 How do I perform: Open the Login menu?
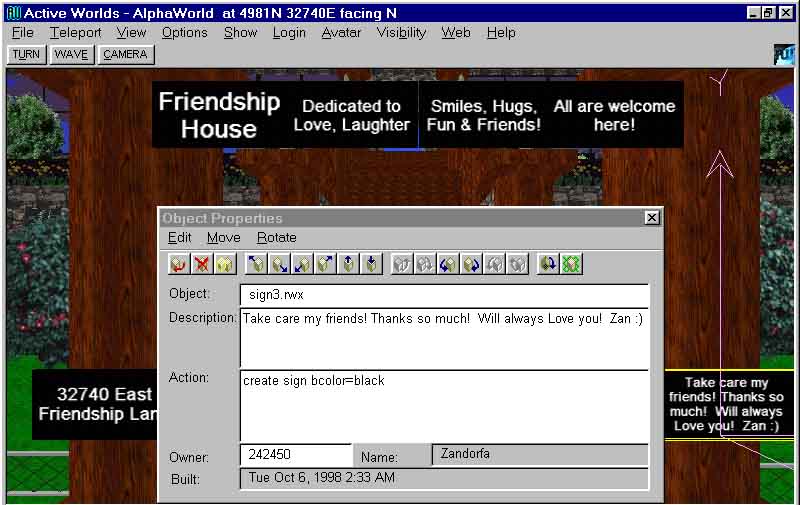click(x=289, y=33)
